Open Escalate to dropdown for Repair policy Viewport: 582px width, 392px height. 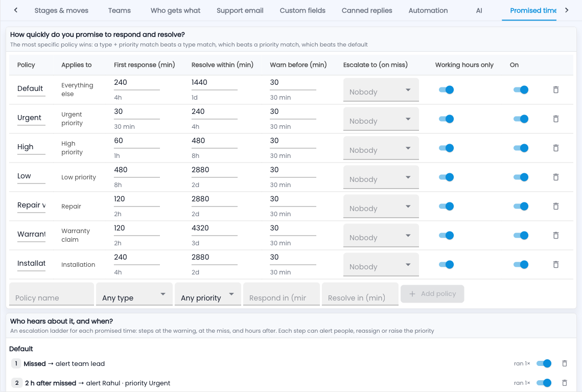381,206
